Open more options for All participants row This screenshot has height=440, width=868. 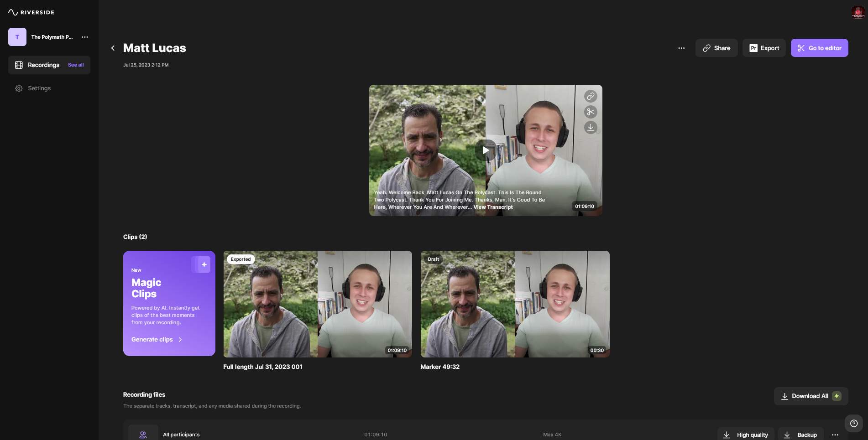tap(835, 435)
